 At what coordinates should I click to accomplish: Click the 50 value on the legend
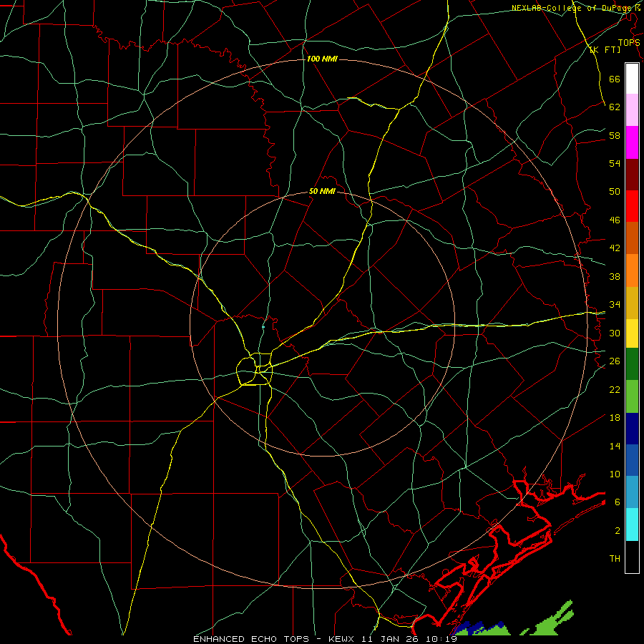coord(615,191)
